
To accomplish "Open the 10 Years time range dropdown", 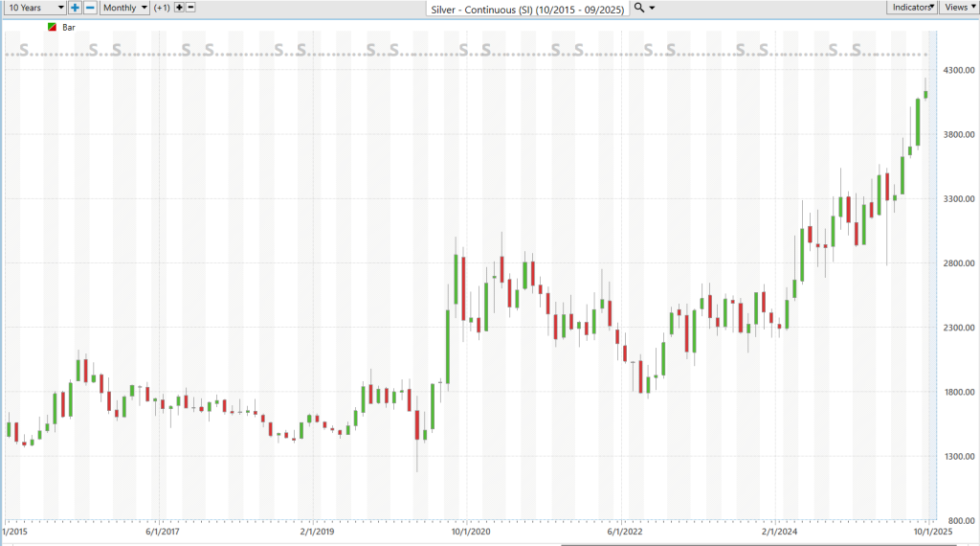I will 34,8.
